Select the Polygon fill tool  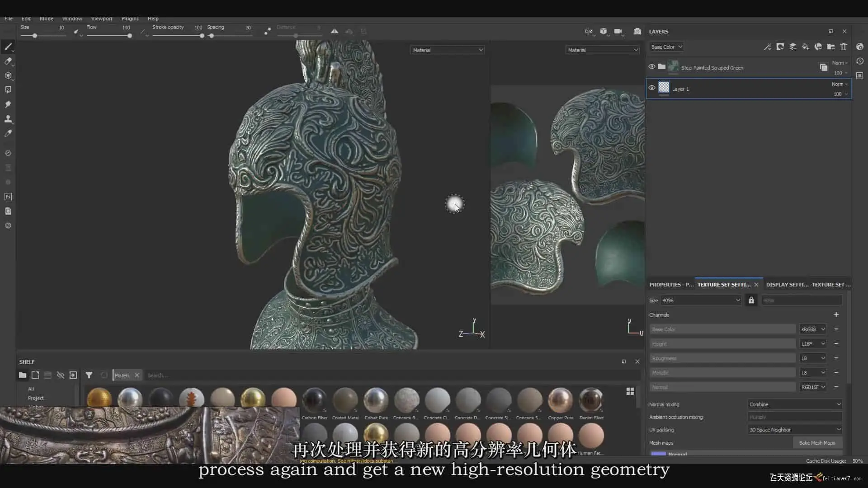[x=8, y=90]
